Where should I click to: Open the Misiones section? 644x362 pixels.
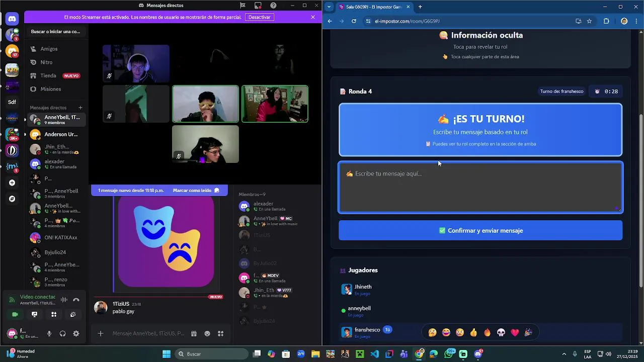[56, 89]
